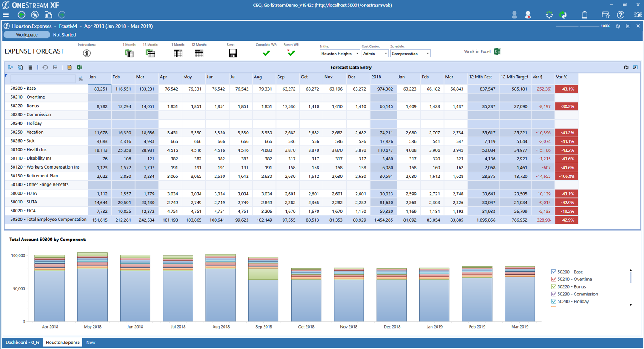Click the Revert WF icon
This screenshot has width=644, height=349.
click(x=291, y=53)
